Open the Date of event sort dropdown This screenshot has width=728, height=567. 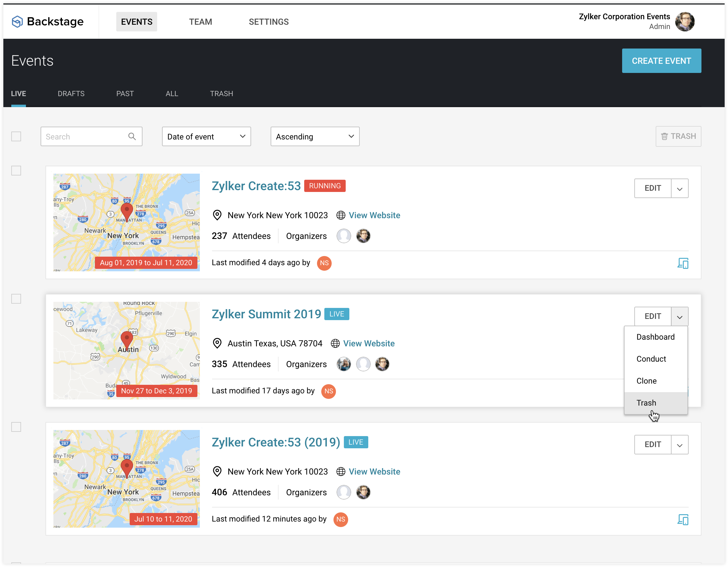click(206, 136)
